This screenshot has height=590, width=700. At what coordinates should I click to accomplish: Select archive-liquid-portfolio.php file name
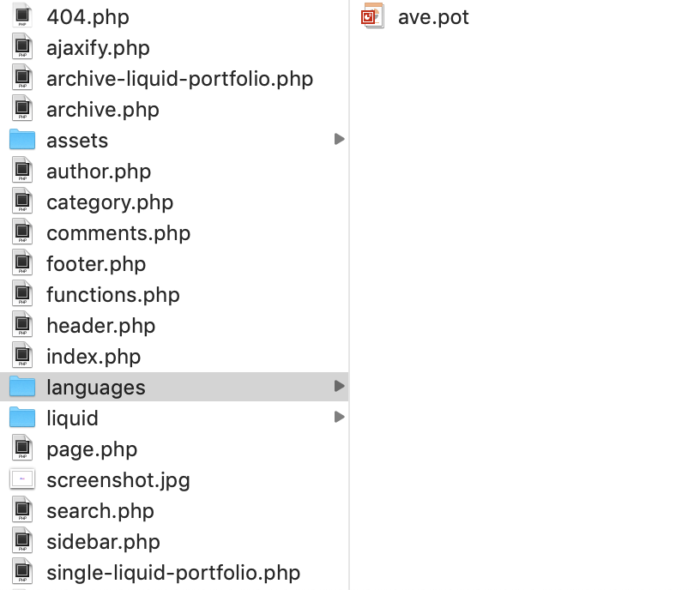pyautogui.click(x=180, y=79)
